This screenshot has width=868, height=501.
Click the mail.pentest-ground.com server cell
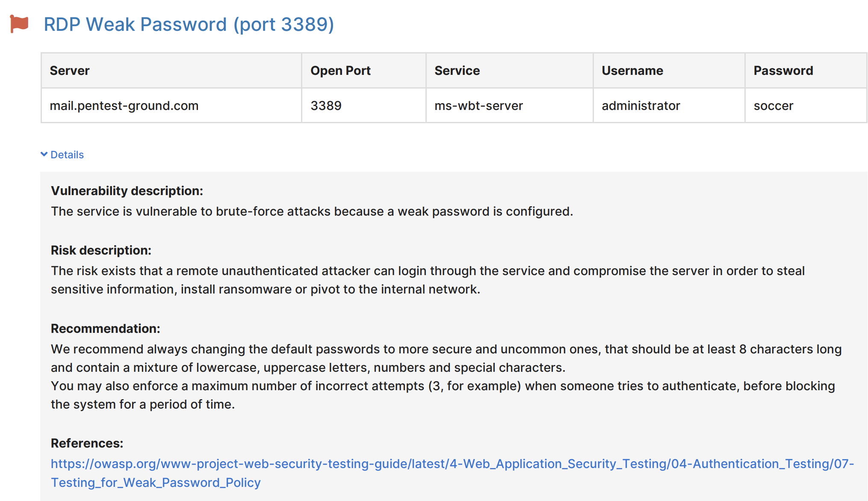[x=124, y=105]
